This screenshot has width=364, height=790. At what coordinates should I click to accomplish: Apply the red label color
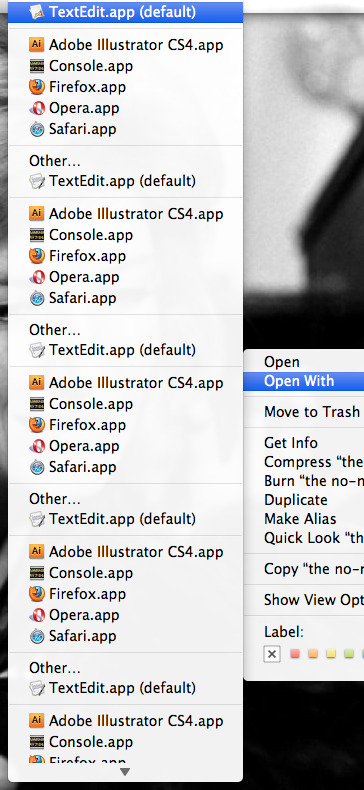coord(295,654)
